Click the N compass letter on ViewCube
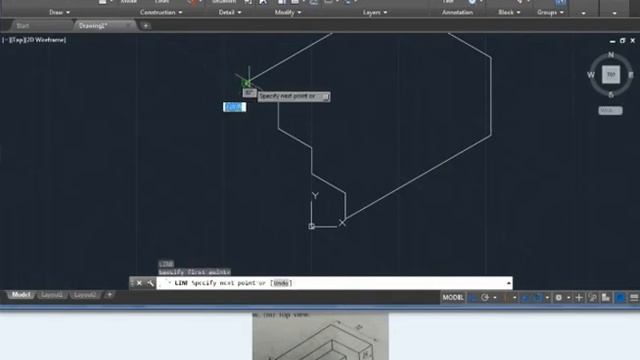The width and height of the screenshot is (640, 360). pyautogui.click(x=611, y=55)
